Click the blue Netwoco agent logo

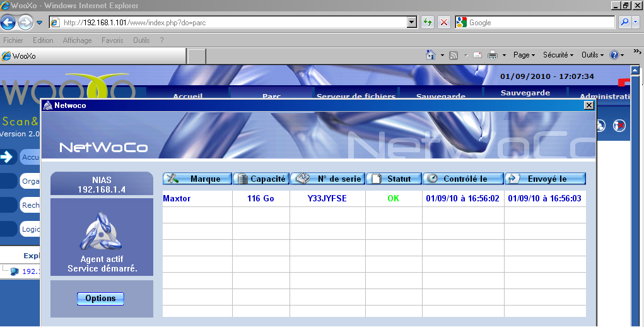coord(101,231)
